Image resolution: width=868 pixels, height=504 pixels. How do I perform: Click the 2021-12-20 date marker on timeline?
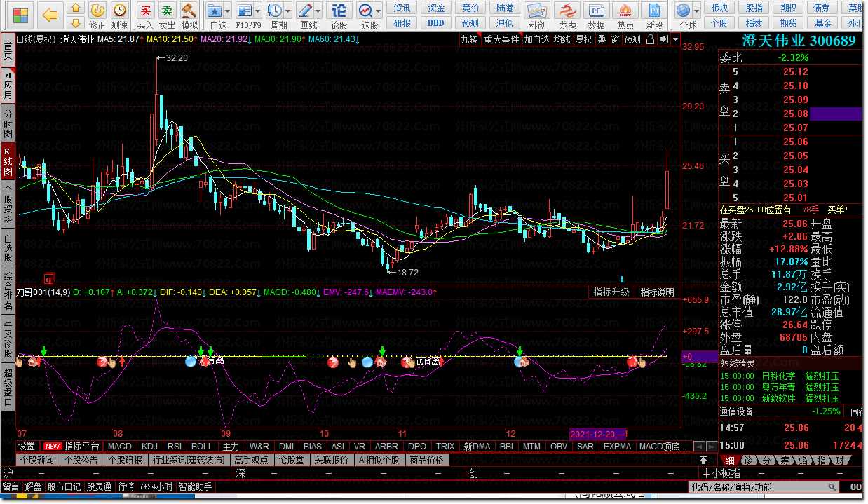(598, 434)
